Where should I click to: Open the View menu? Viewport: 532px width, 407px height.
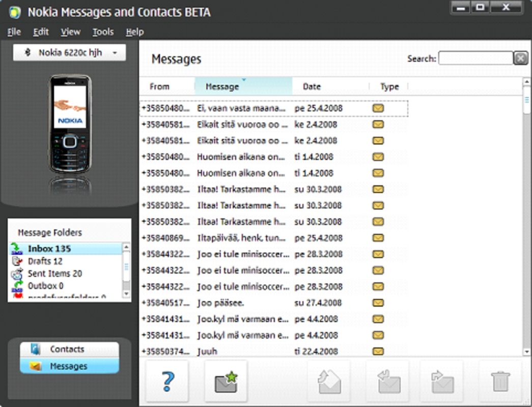click(71, 32)
